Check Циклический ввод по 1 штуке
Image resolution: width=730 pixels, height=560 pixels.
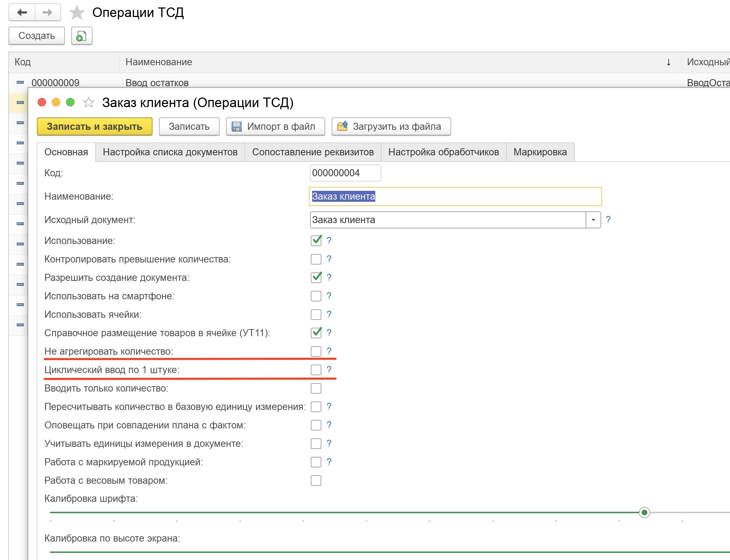pos(316,370)
